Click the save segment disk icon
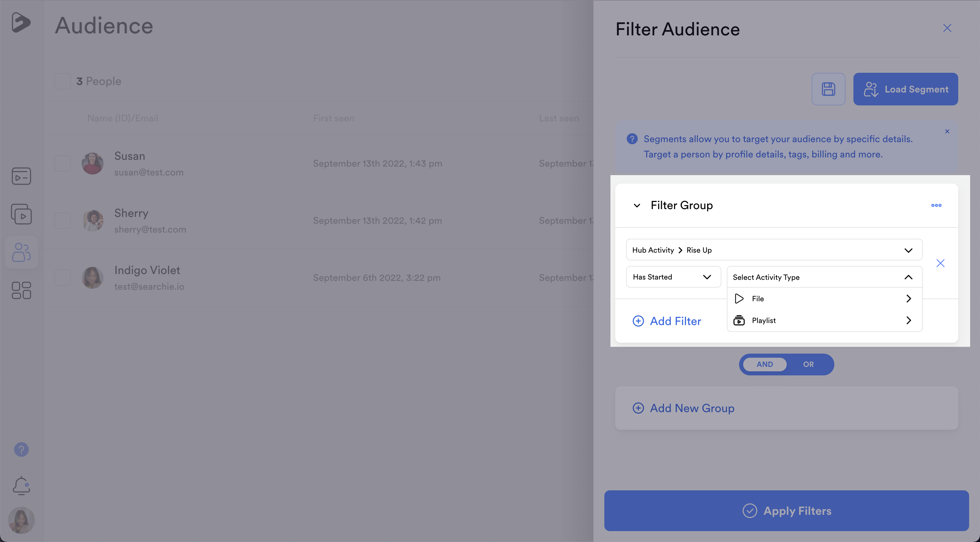This screenshot has width=980, height=542. tap(828, 89)
